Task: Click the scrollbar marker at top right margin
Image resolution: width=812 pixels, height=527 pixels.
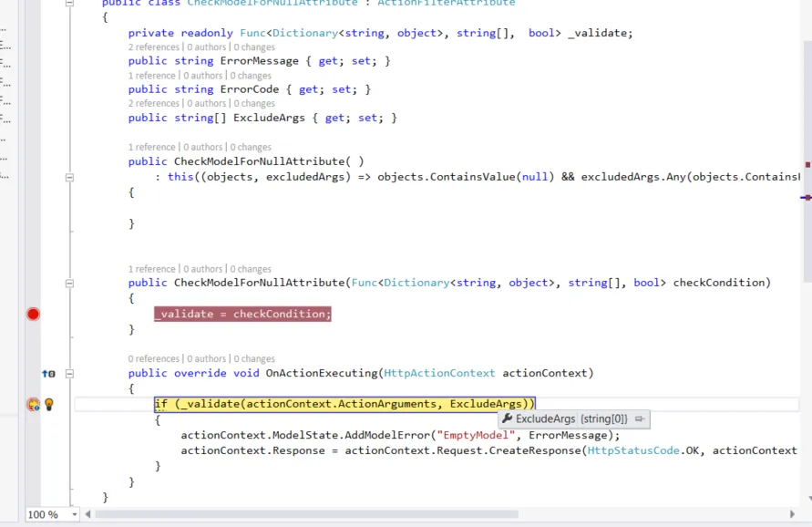Action: pyautogui.click(x=807, y=165)
